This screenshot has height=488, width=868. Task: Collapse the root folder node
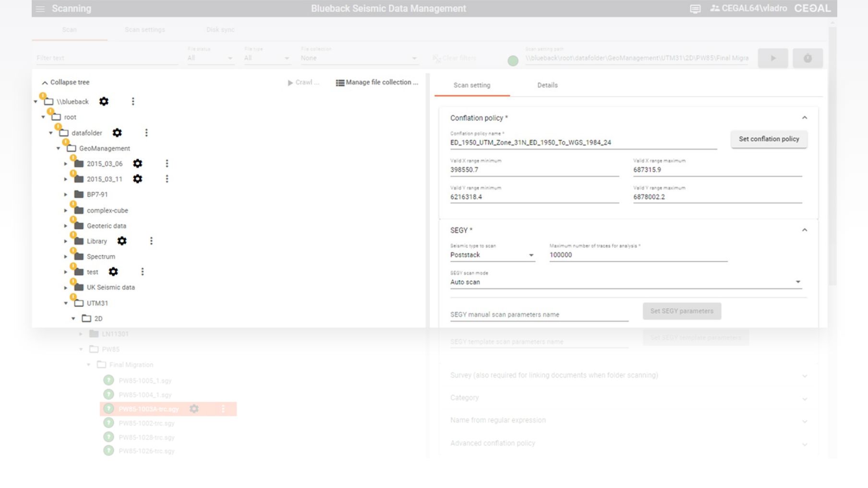tap(43, 117)
